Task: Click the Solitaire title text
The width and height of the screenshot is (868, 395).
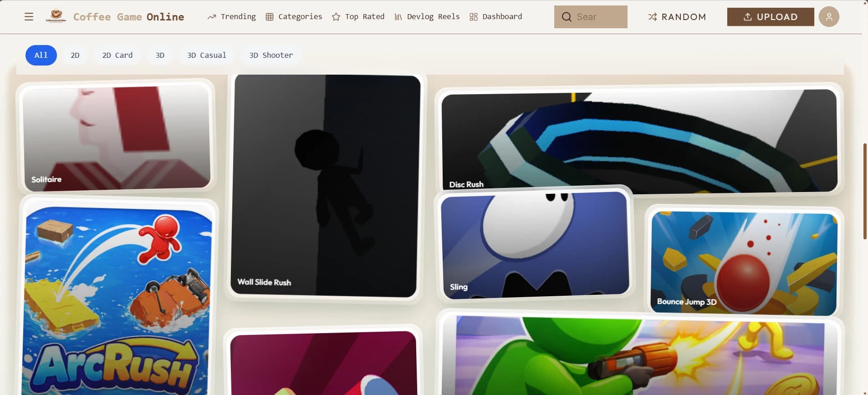Action: click(x=46, y=179)
